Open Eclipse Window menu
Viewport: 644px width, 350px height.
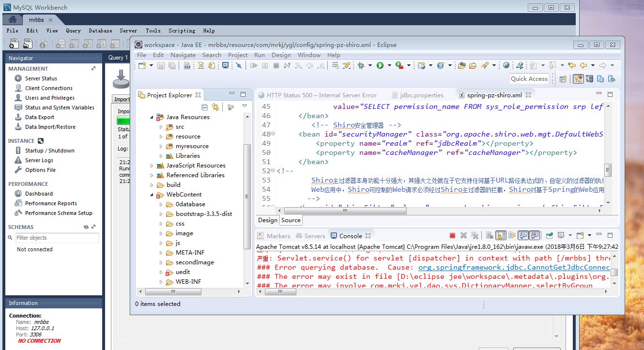pyautogui.click(x=309, y=55)
